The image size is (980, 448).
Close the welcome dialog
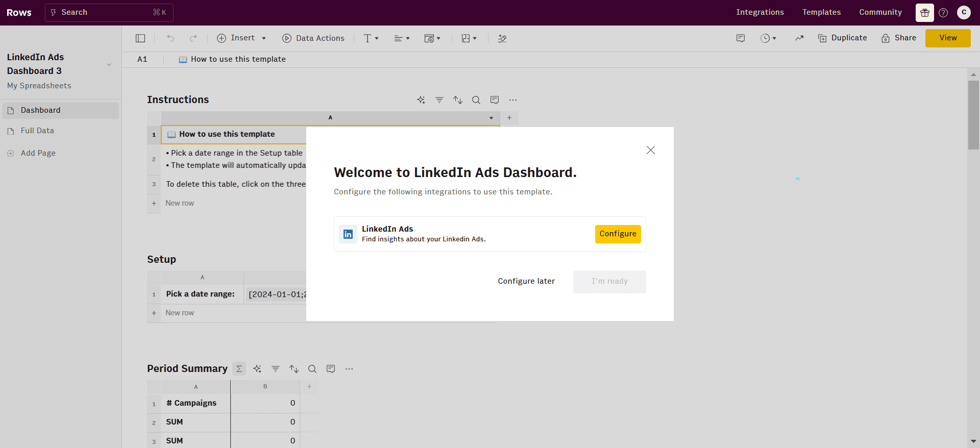pos(651,150)
